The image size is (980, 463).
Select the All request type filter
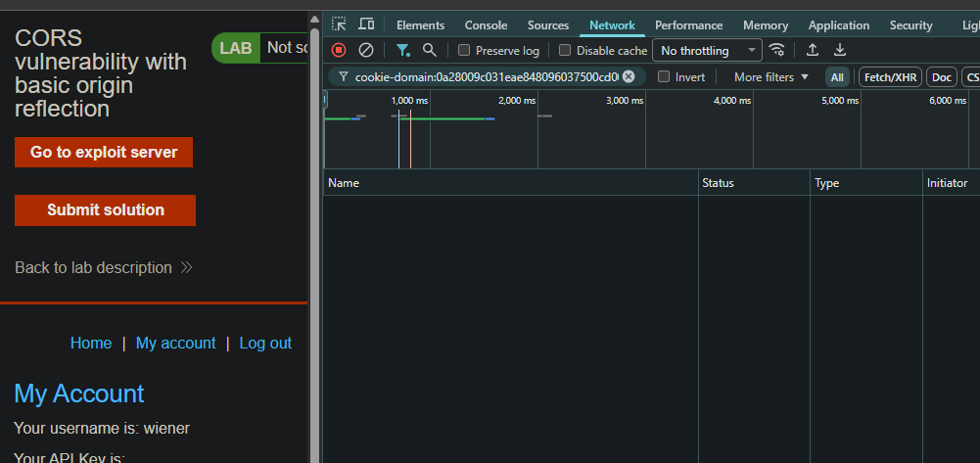click(x=837, y=77)
